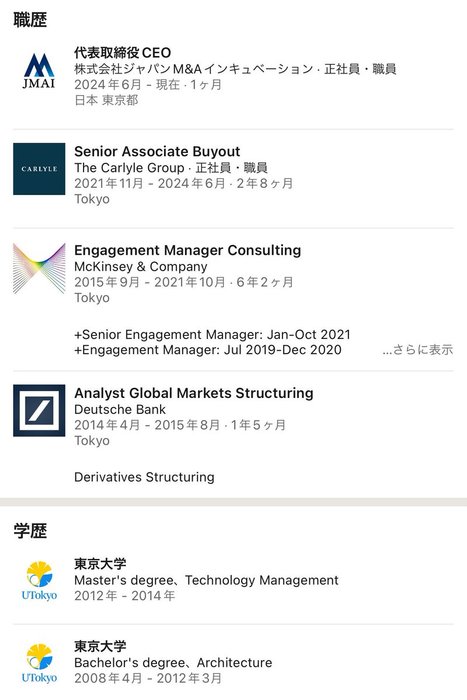Select Deutsche Bank company name
This screenshot has width=467, height=700.
[120, 409]
